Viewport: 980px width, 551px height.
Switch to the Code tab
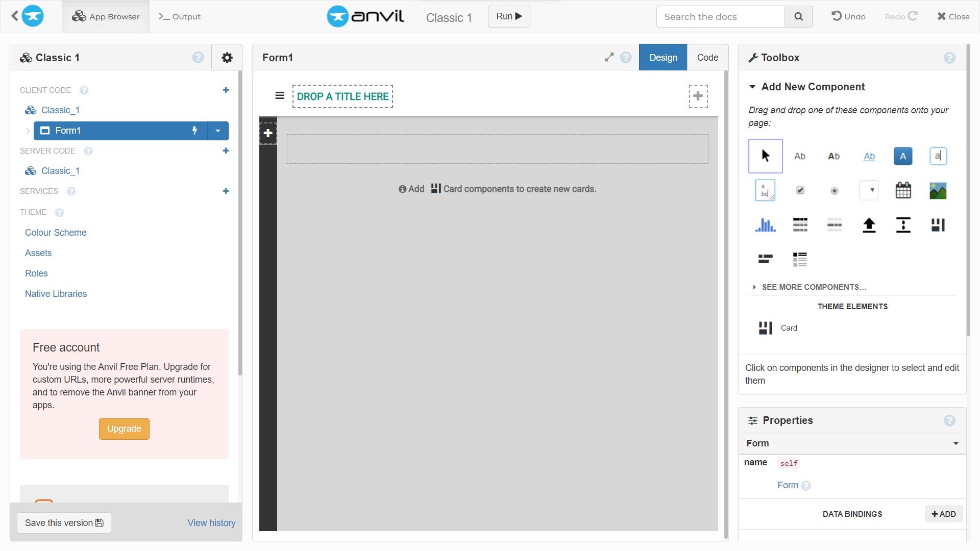tap(707, 58)
